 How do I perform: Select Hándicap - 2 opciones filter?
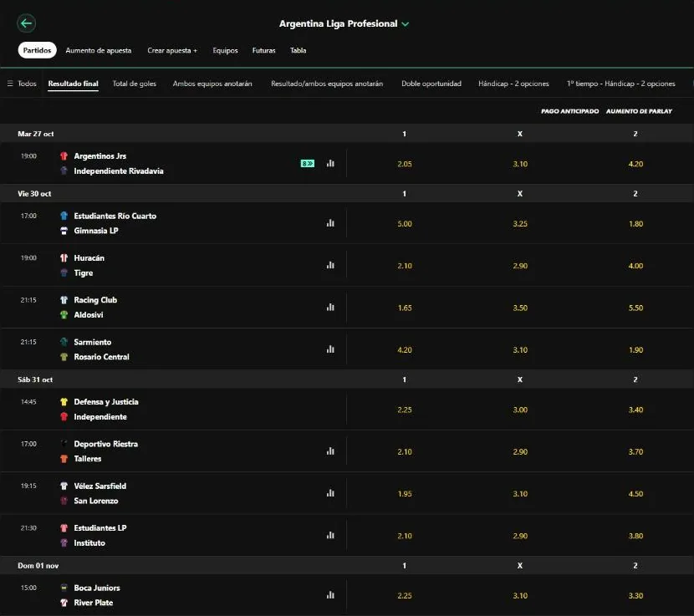click(513, 84)
